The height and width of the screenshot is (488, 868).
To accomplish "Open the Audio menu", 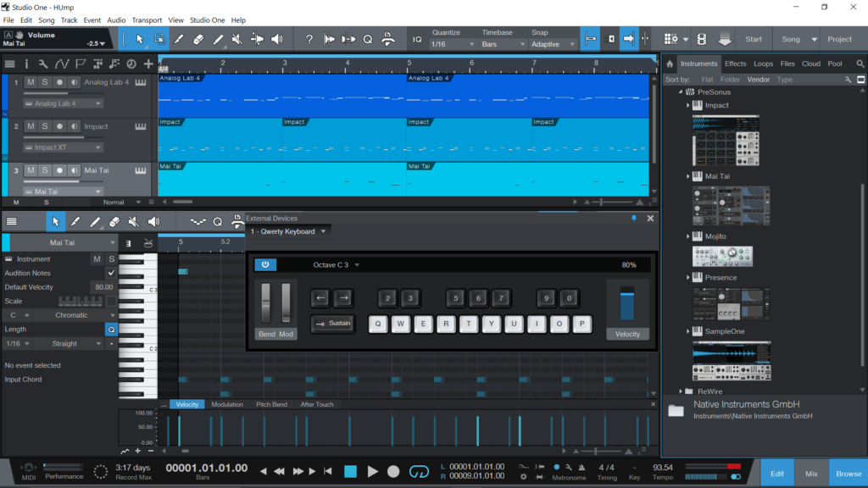I will tap(116, 20).
